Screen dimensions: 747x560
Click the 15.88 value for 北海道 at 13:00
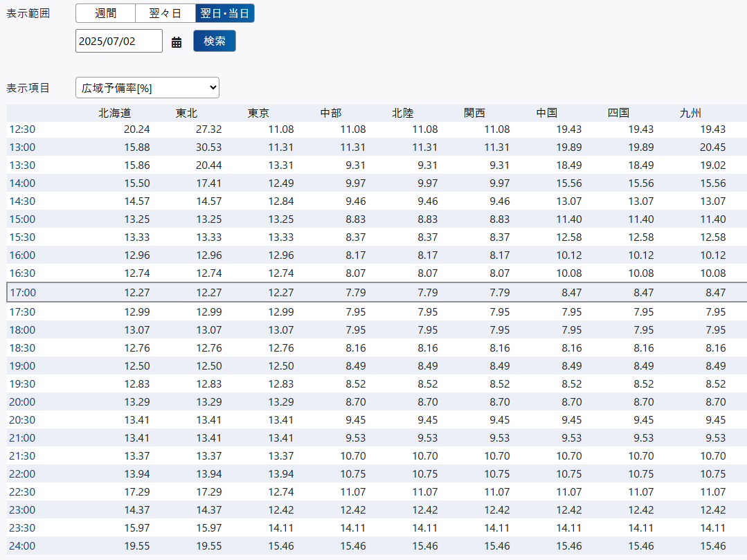(136, 147)
